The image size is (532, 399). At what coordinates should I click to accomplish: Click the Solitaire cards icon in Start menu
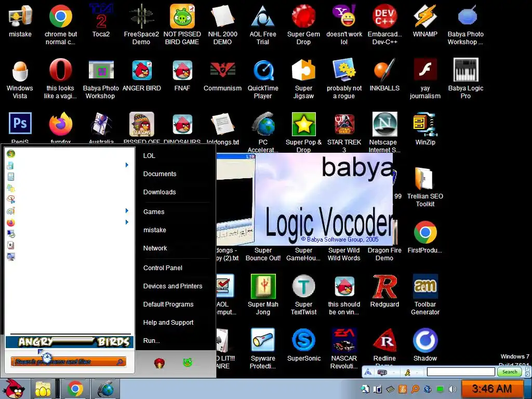coord(11,245)
